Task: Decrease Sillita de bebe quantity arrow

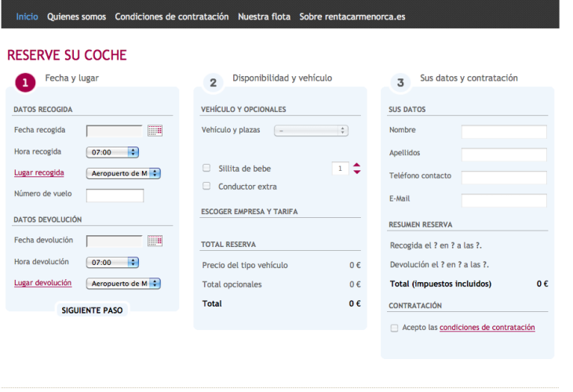Action: coord(357,172)
